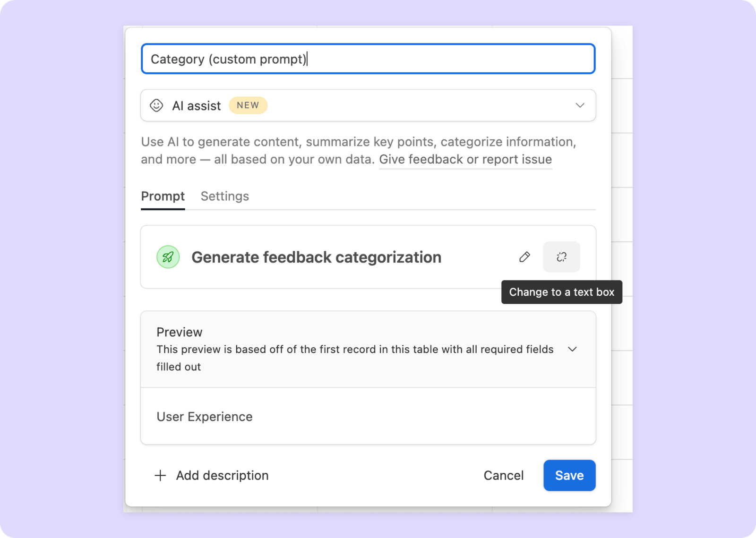Click the User Experience preview result
756x538 pixels.
click(x=205, y=417)
